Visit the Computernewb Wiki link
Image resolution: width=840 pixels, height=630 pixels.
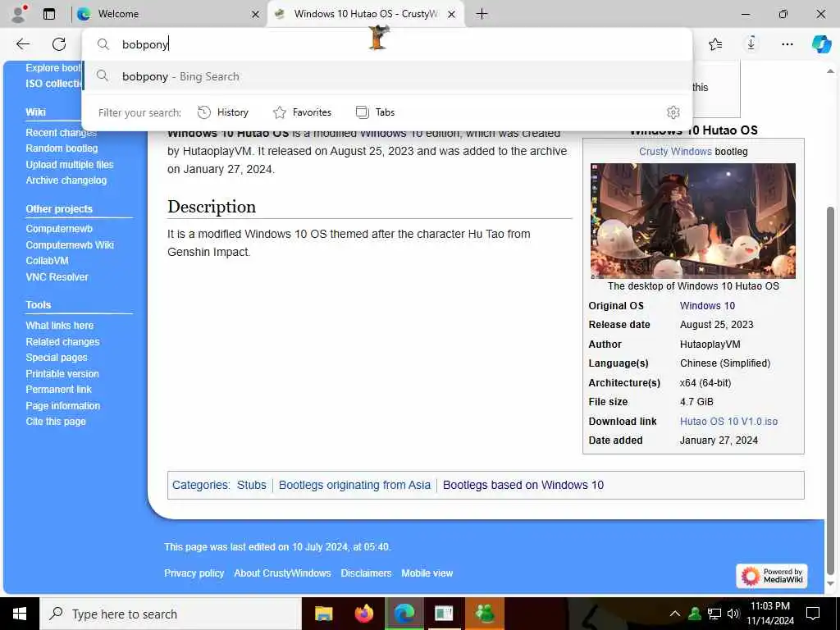pos(70,244)
